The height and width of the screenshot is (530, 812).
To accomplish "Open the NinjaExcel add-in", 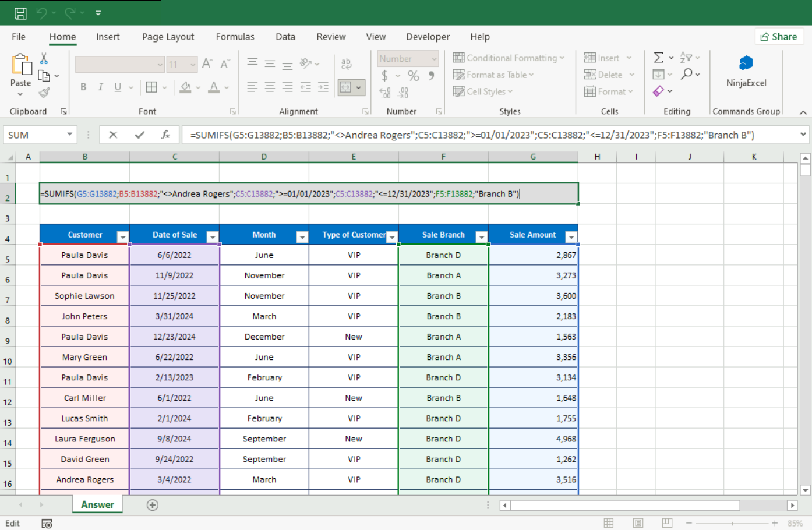I will click(746, 71).
